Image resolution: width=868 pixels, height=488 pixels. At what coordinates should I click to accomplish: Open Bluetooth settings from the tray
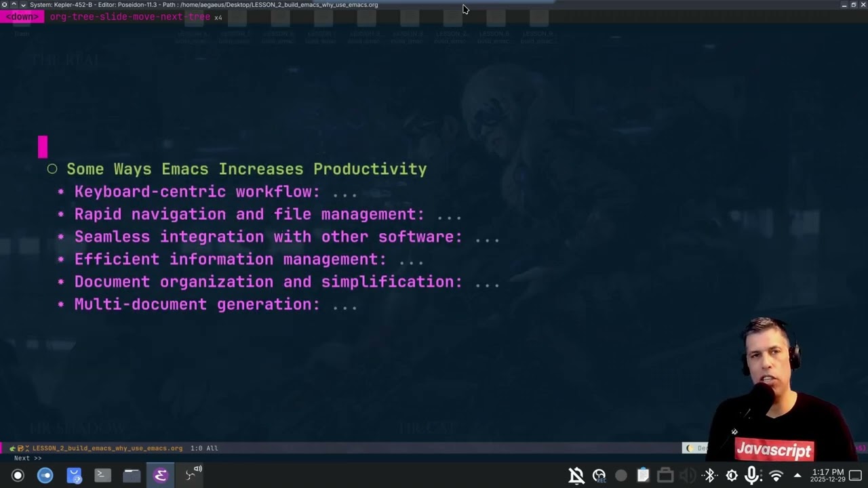[709, 476]
